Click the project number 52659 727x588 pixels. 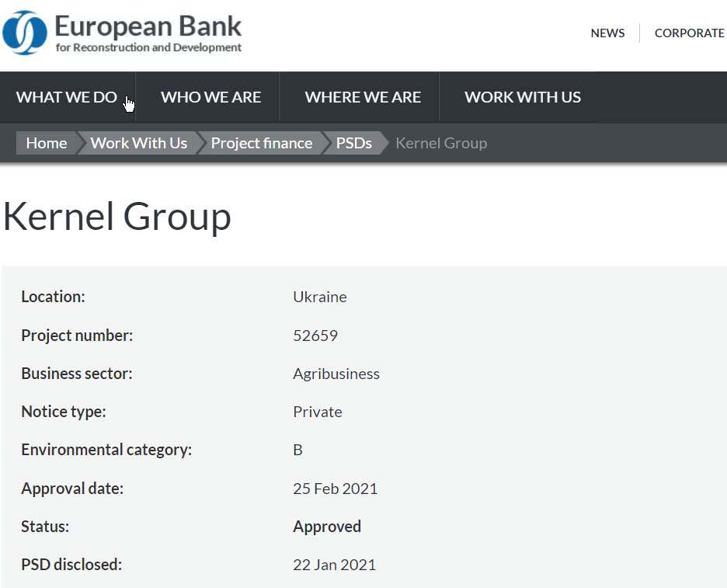point(315,336)
